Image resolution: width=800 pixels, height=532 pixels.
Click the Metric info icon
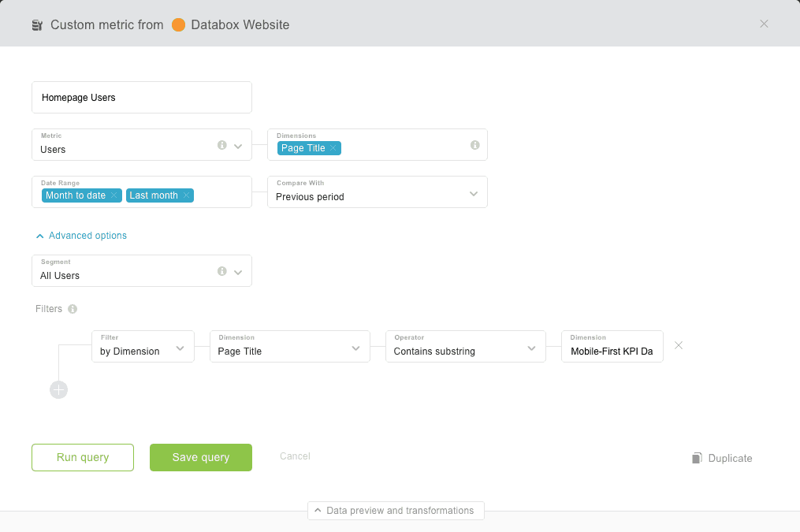221,145
